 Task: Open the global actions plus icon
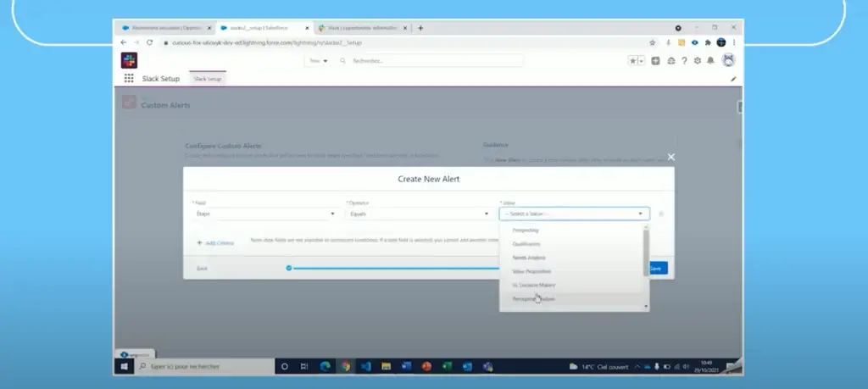[655, 61]
